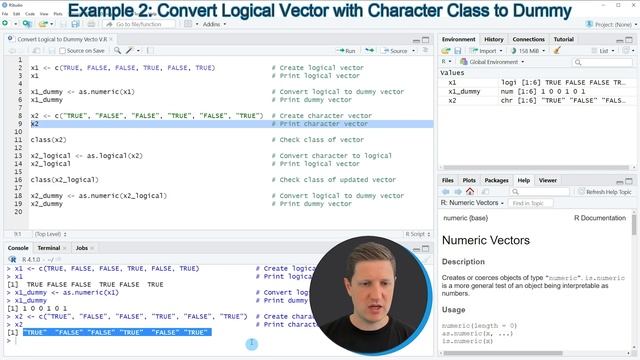640x360 pixels.
Task: Switch to the Connections tab
Action: (529, 39)
